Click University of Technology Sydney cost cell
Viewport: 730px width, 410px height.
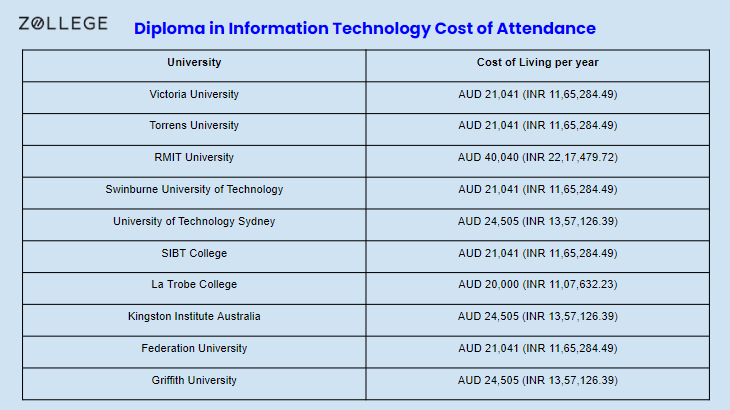point(538,225)
